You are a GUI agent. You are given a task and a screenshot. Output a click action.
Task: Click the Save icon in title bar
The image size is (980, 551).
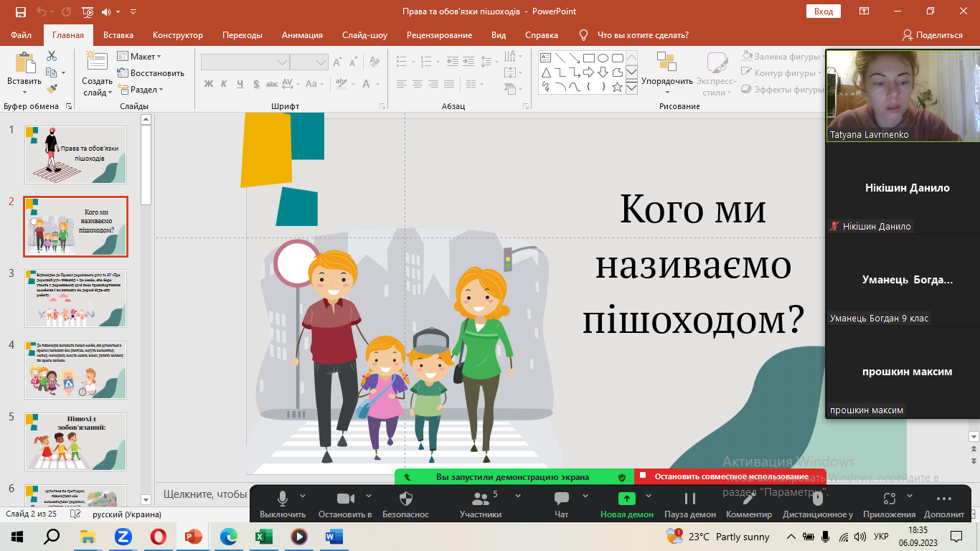20,11
